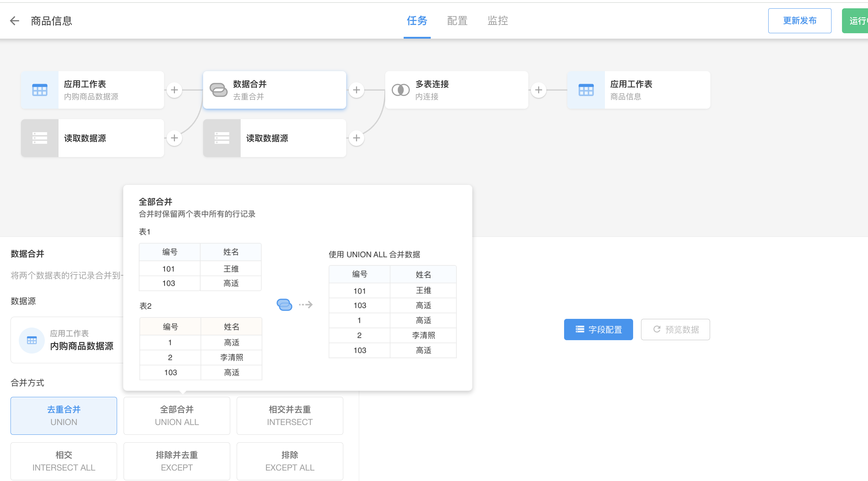This screenshot has width=868, height=481.
Task: Open the 内购商品数据源 data source card
Action: [x=72, y=340]
